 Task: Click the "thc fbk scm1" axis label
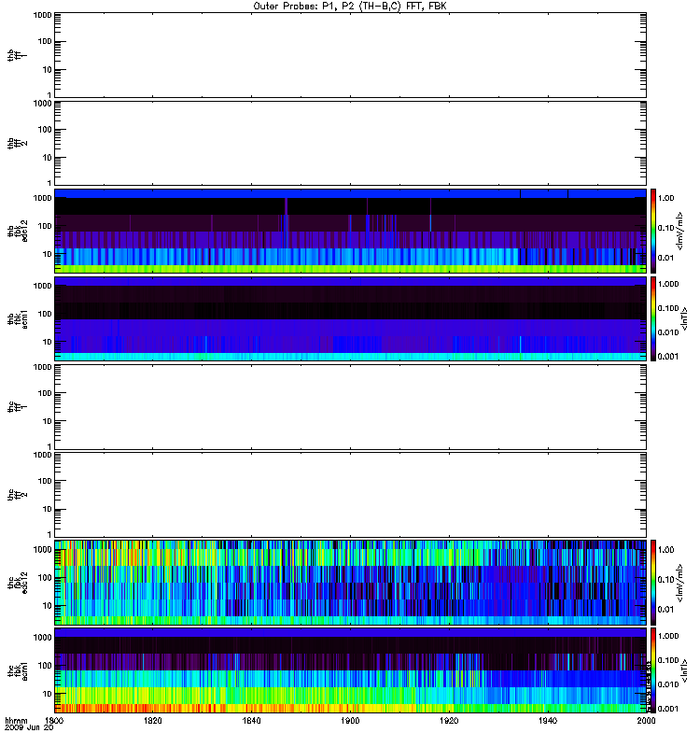(18, 670)
